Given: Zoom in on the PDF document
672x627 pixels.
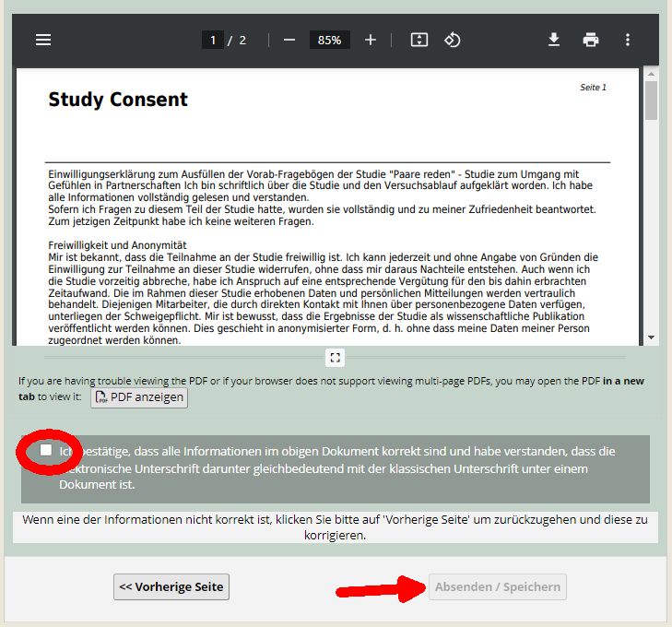Looking at the screenshot, I should (x=371, y=40).
